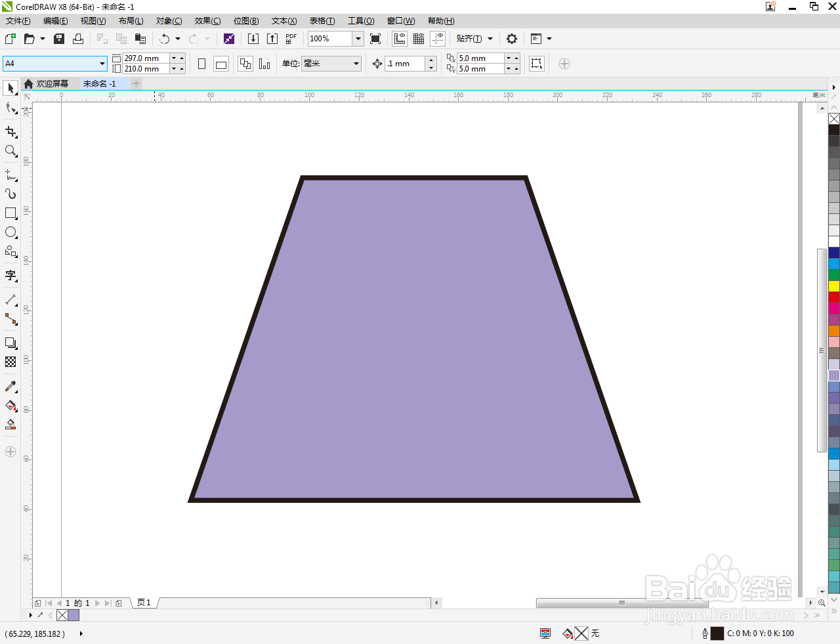Click the Save icon
Image resolution: width=840 pixels, height=644 pixels.
[59, 39]
